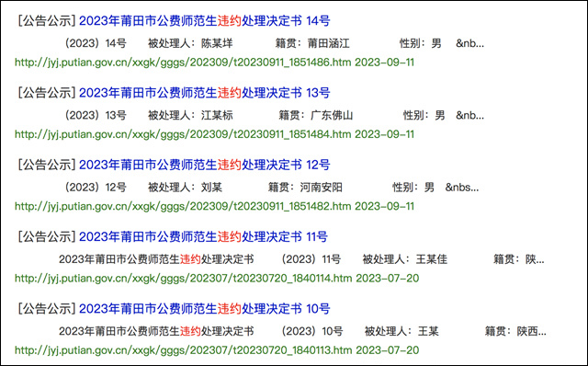
Task: Open the 11号 decision title link
Action: coord(203,237)
